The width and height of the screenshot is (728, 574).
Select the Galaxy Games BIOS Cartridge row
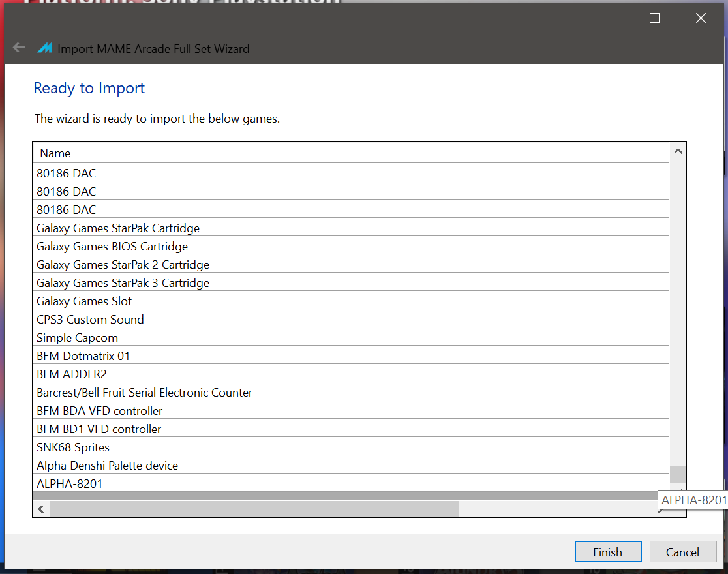352,246
